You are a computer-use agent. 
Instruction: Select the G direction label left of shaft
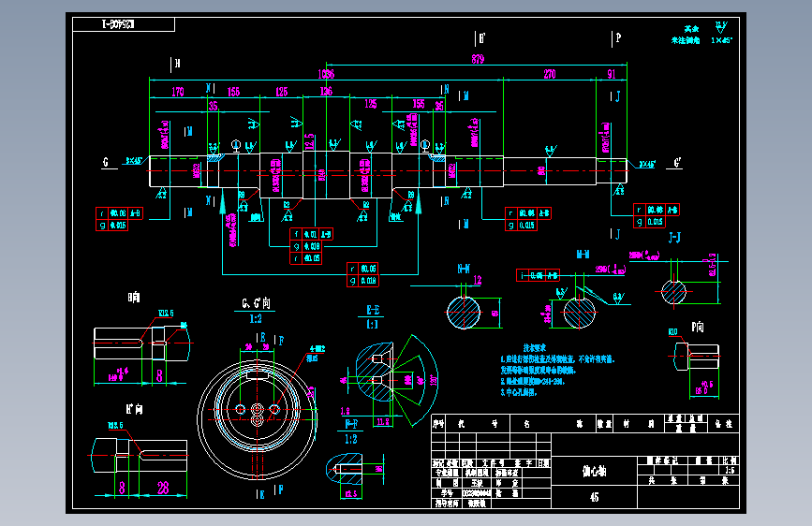click(x=106, y=162)
